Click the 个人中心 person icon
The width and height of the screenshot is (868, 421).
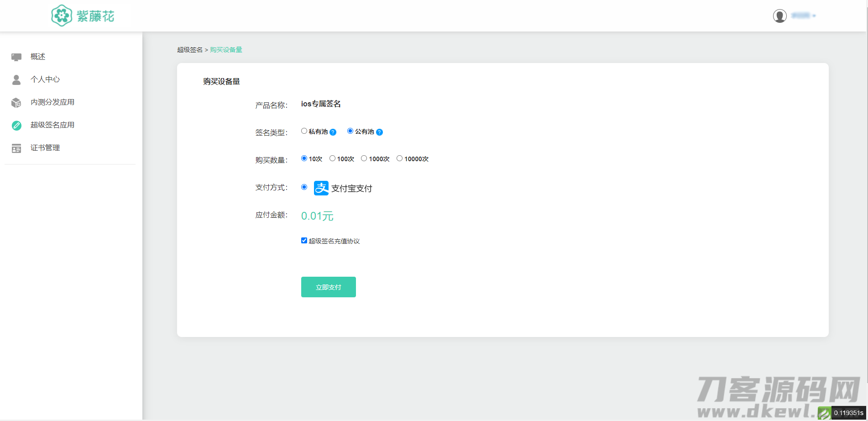pyautogui.click(x=16, y=80)
